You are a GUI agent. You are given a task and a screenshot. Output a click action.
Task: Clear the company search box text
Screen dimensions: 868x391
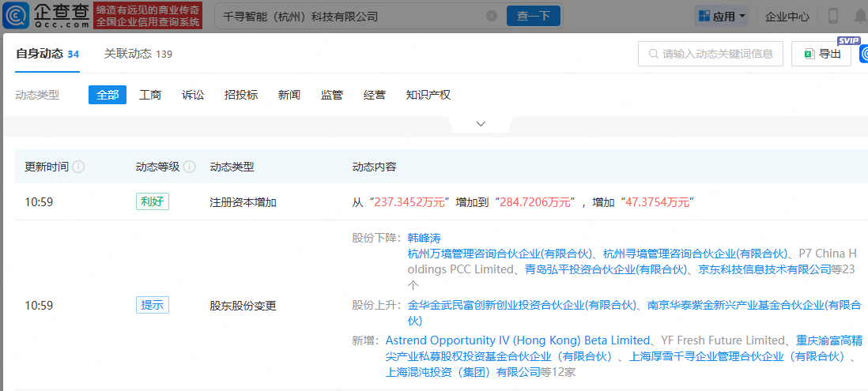tap(492, 16)
